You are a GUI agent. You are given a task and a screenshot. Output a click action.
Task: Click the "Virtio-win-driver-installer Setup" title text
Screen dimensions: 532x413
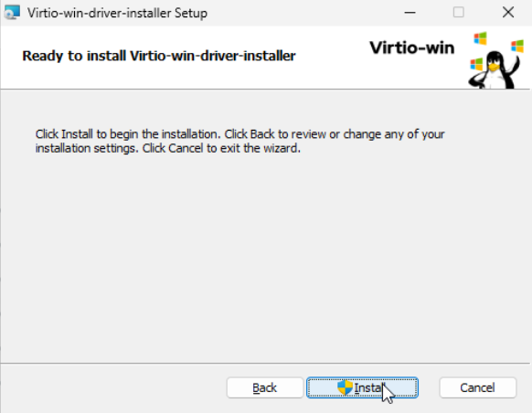click(x=117, y=13)
